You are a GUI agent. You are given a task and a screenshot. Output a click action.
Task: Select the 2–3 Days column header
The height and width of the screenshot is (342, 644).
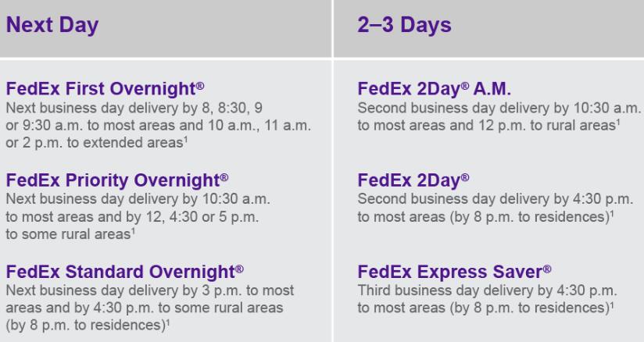(404, 25)
